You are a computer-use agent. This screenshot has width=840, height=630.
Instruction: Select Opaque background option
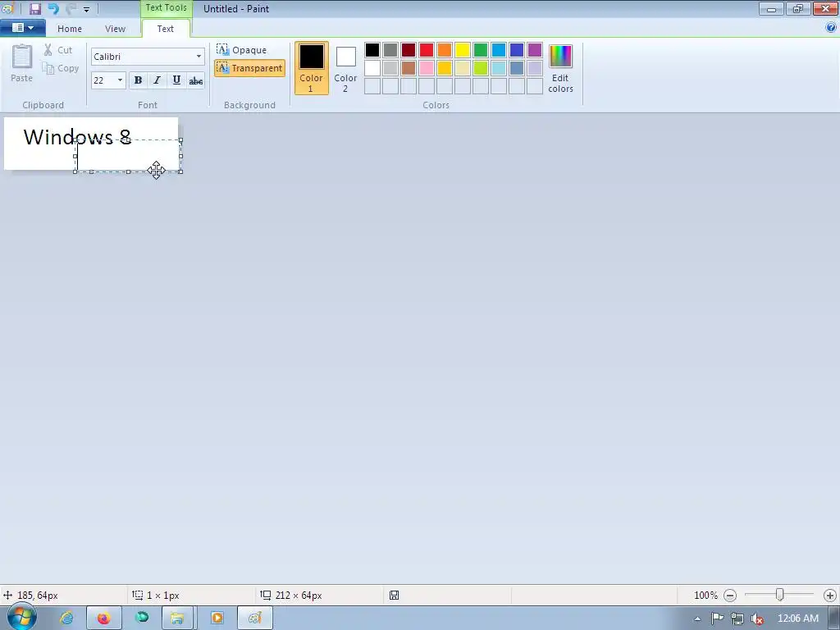pyautogui.click(x=242, y=50)
